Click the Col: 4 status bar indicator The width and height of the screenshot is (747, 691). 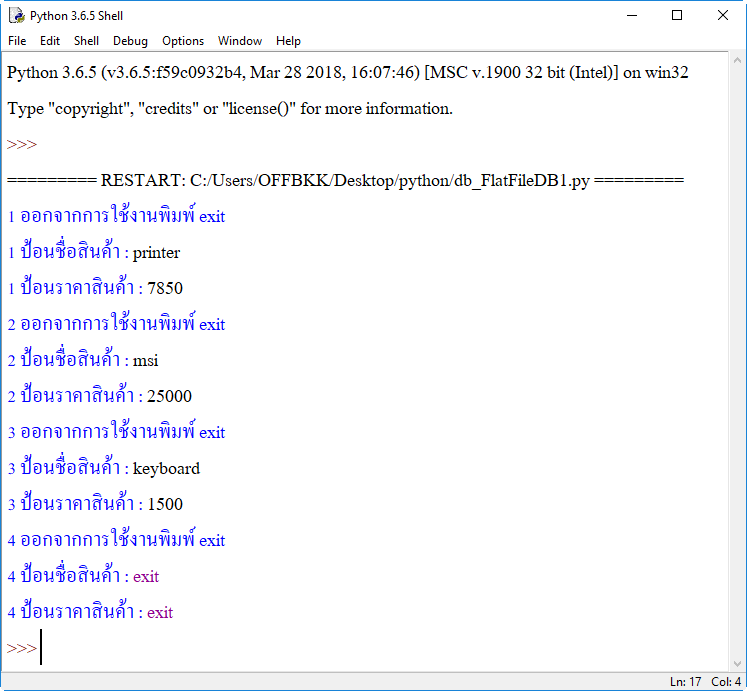(x=726, y=682)
